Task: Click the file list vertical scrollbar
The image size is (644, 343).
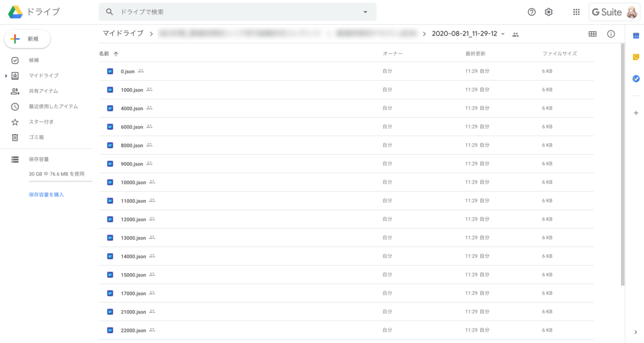Action: pos(623,164)
